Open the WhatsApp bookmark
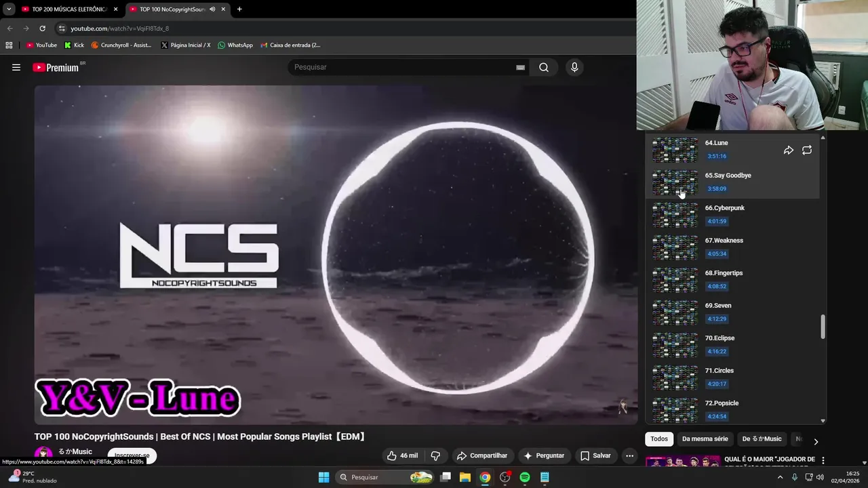This screenshot has height=488, width=868. (x=235, y=45)
